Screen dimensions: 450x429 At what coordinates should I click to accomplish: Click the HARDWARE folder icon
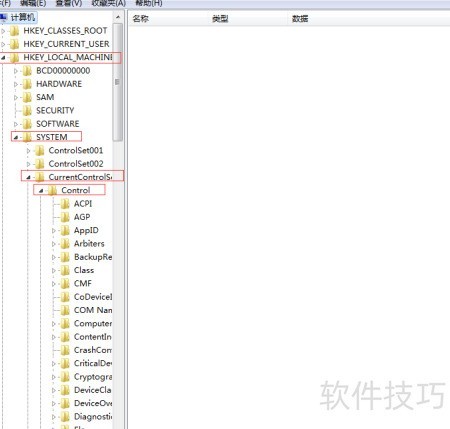27,84
